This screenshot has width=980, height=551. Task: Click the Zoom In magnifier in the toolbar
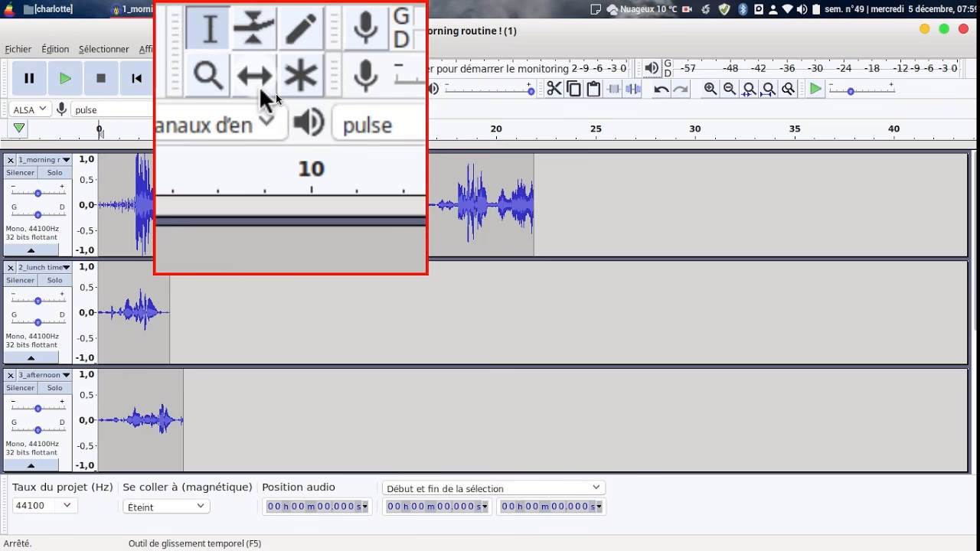tap(709, 89)
